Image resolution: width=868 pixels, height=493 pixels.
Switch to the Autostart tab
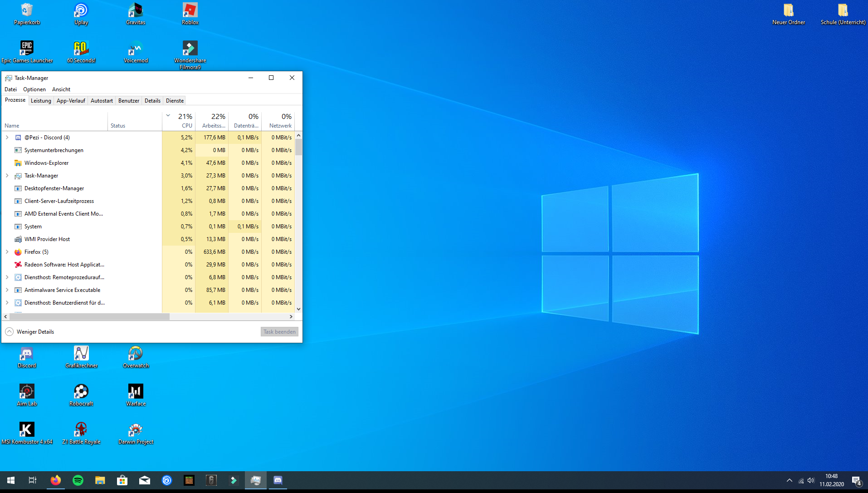pos(102,101)
